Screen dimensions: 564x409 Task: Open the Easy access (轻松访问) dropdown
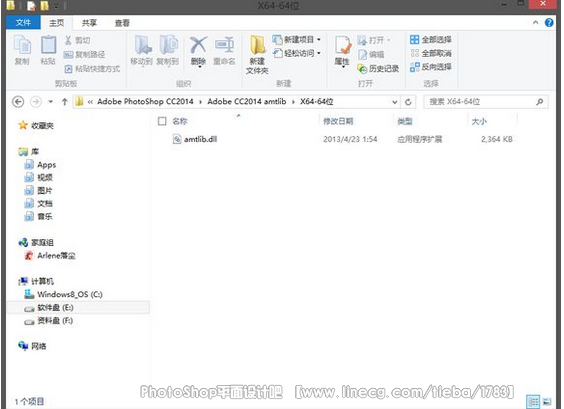pyautogui.click(x=297, y=53)
